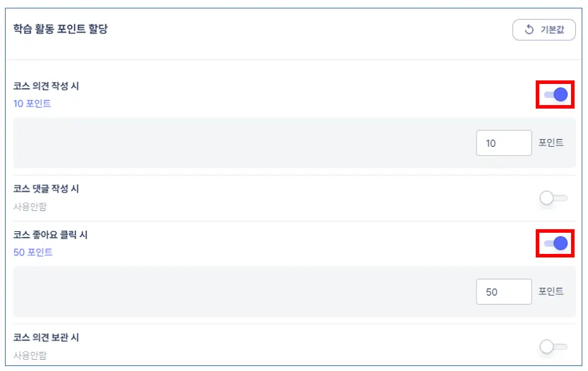Screen dimensions: 588x371
Task: Click 포인트 unit beside the 10 field
Action: coord(551,142)
